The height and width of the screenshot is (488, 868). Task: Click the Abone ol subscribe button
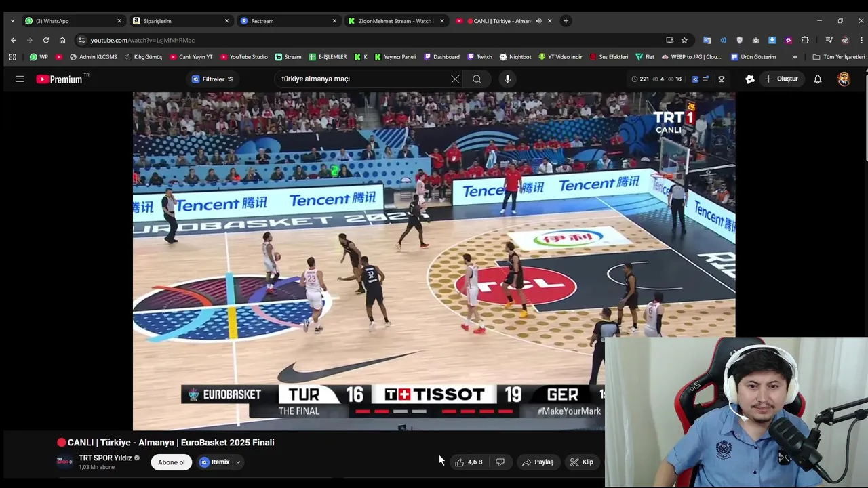click(172, 462)
